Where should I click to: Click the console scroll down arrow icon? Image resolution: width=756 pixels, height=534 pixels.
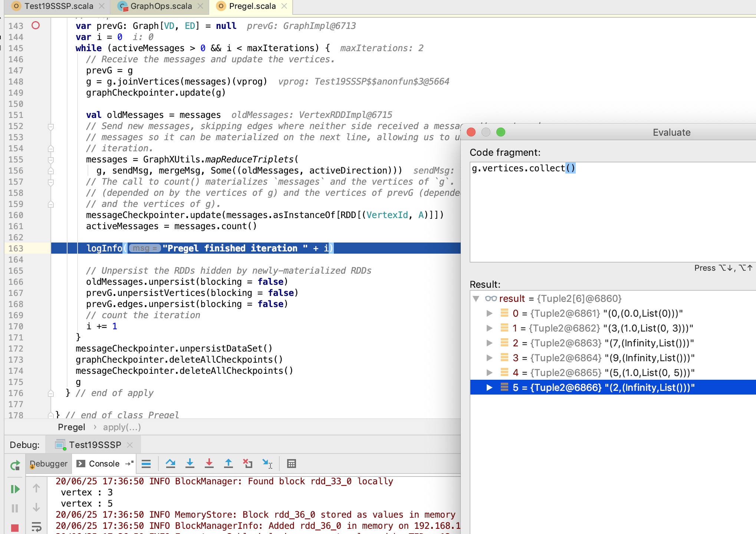pyautogui.click(x=36, y=508)
